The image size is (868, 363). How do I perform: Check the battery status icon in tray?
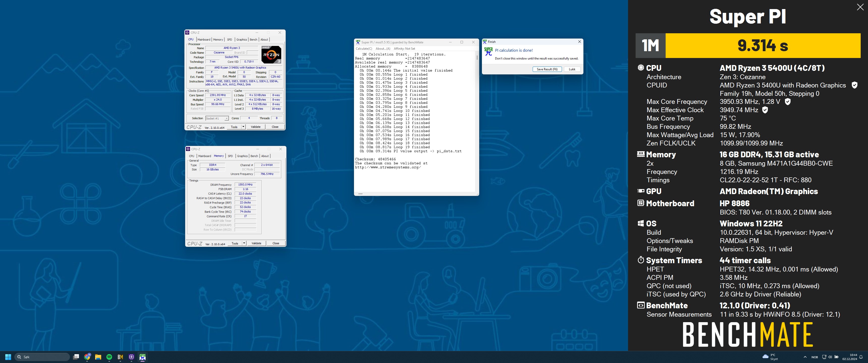836,357
